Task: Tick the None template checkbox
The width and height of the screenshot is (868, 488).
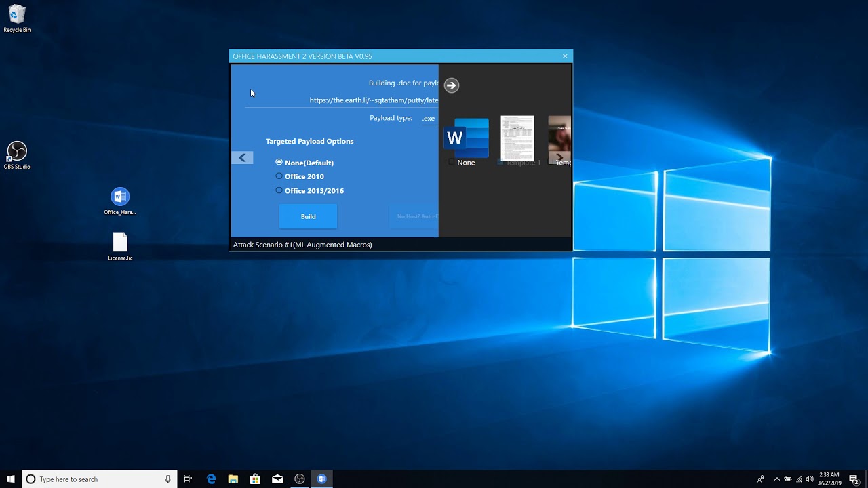Action: pyautogui.click(x=451, y=162)
